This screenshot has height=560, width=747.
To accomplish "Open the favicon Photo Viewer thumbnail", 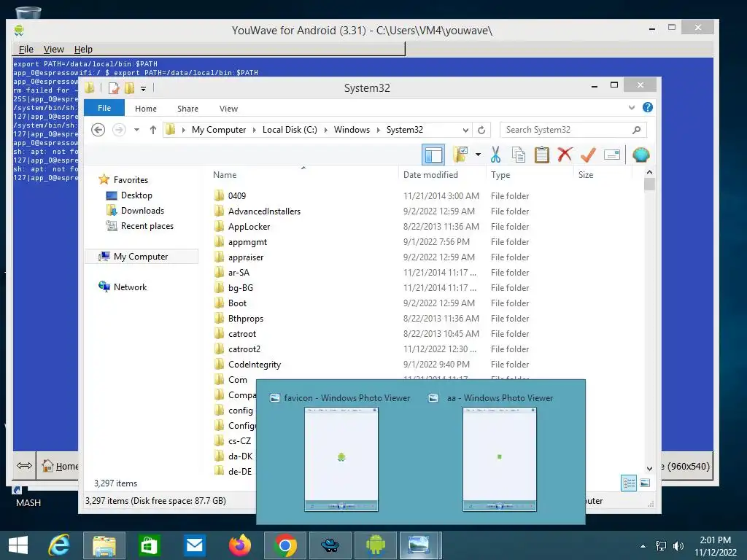I will 341,459.
